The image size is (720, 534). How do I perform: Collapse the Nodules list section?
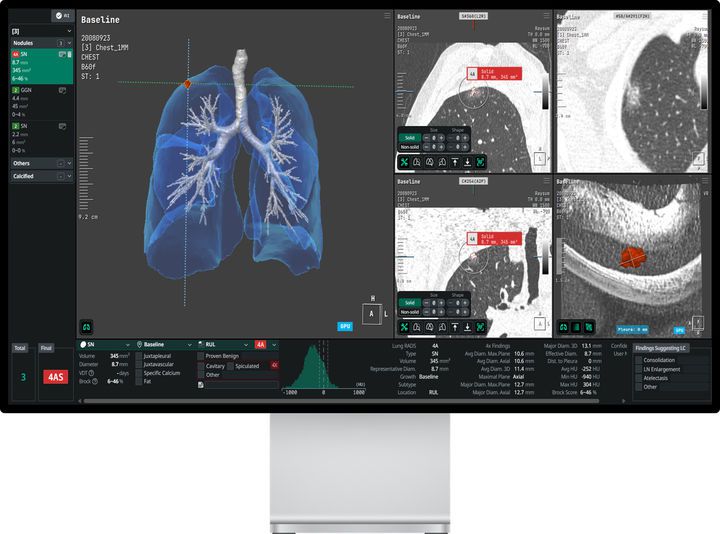click(69, 43)
